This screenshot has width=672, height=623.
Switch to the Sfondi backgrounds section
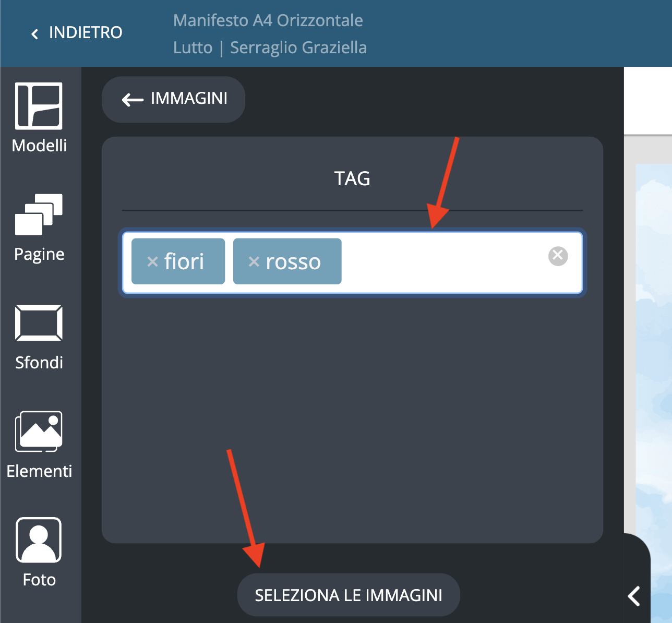39,337
